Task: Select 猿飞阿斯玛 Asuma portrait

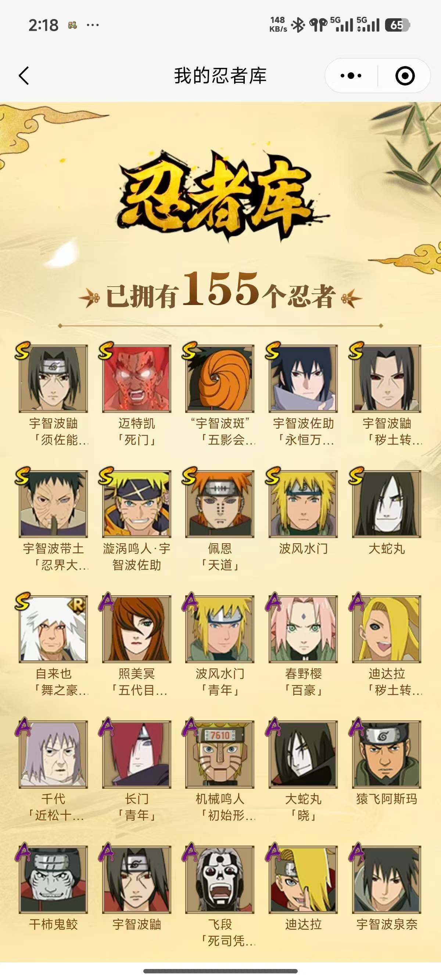Action: point(387,754)
